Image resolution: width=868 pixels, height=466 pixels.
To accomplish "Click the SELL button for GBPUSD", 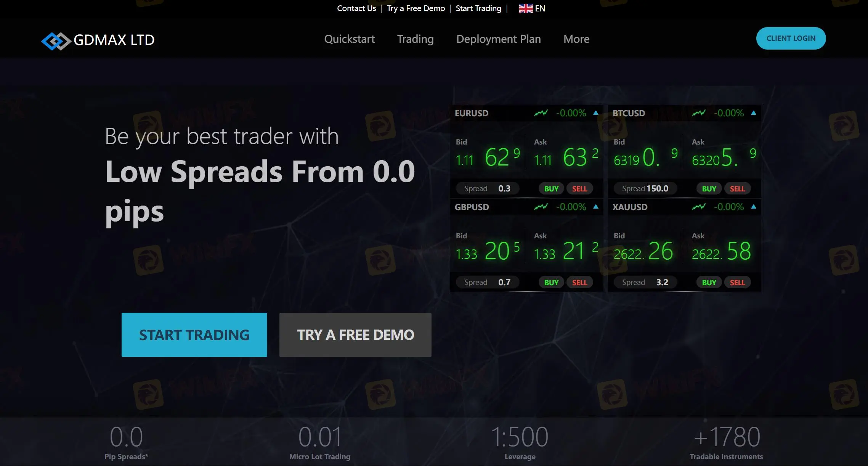I will (x=579, y=282).
